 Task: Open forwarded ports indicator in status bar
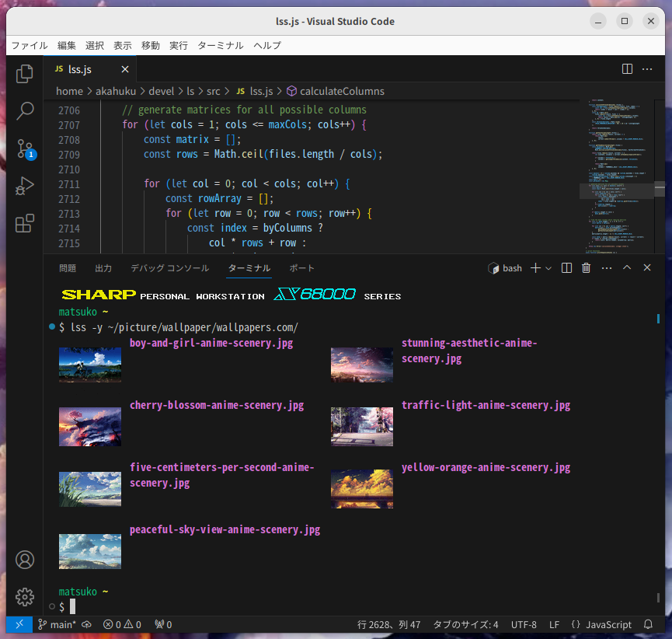163,624
